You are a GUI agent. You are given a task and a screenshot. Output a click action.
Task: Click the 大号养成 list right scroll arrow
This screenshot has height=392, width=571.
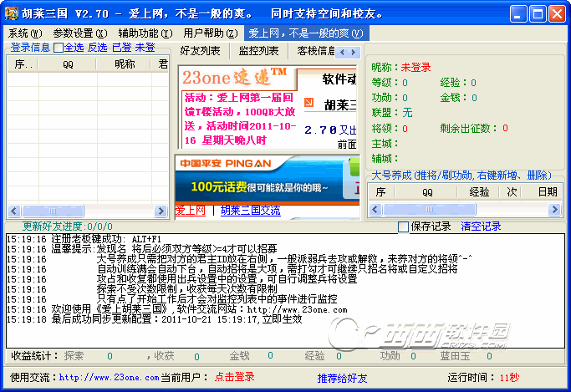[x=554, y=209]
